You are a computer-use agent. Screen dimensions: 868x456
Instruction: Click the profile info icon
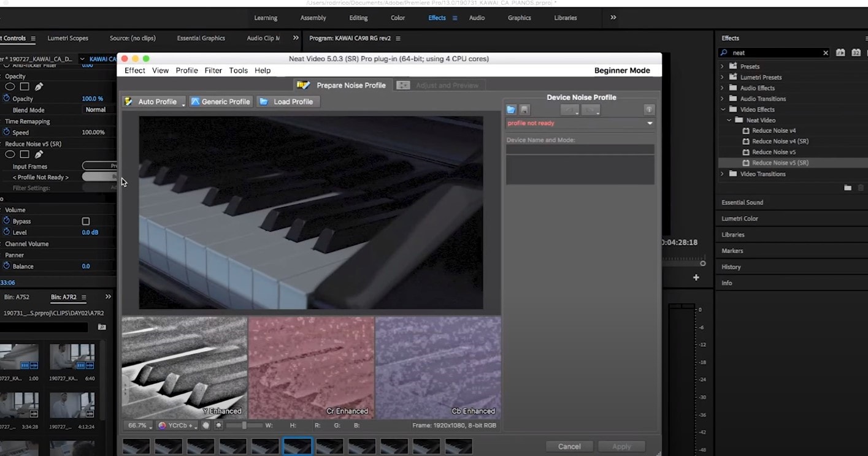649,110
